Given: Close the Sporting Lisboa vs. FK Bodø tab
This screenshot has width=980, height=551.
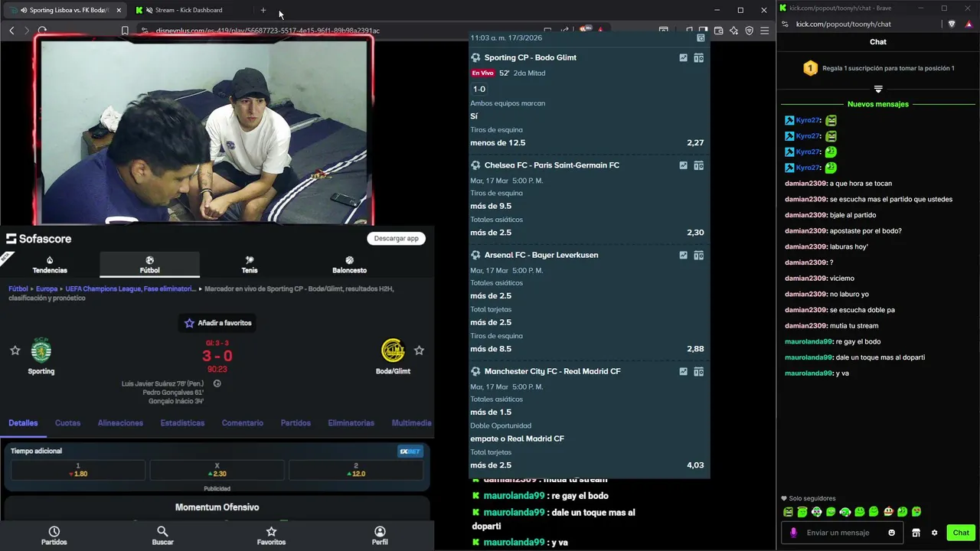Looking at the screenshot, I should (x=119, y=10).
